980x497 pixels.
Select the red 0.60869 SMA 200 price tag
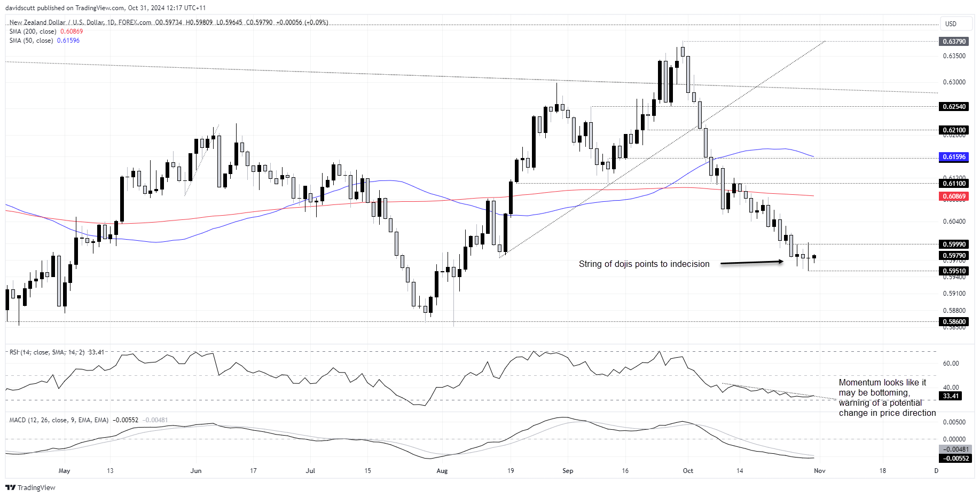pyautogui.click(x=954, y=196)
